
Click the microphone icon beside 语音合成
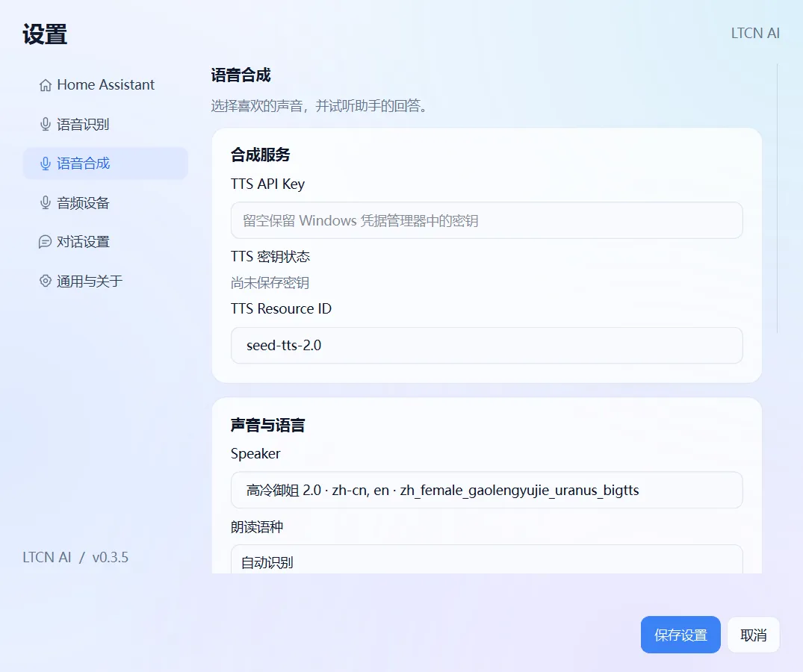(46, 164)
